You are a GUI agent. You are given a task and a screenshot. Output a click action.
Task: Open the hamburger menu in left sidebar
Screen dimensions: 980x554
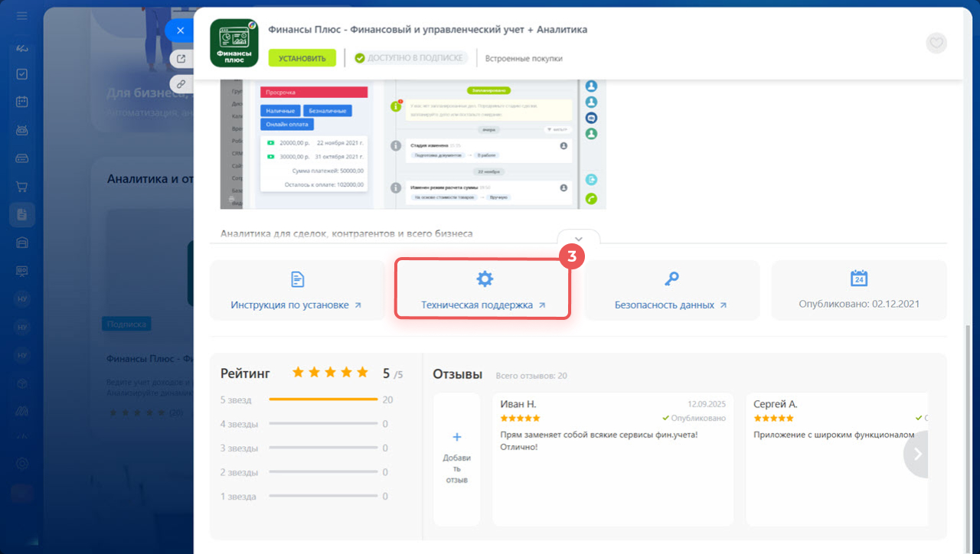click(22, 16)
